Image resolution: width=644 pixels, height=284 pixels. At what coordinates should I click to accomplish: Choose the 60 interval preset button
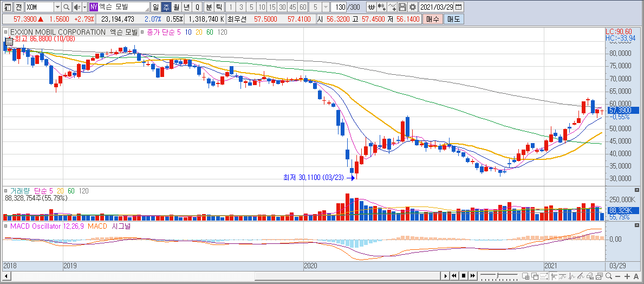[303, 7]
